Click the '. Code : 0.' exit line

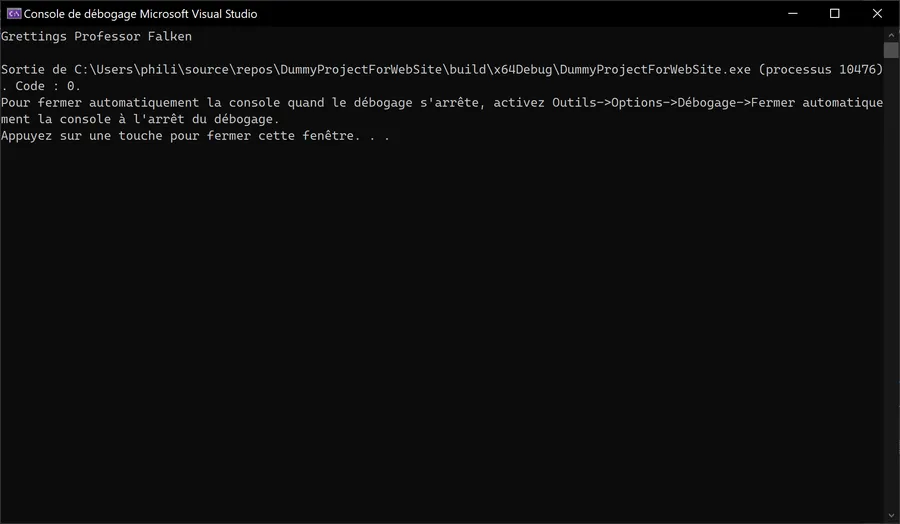point(41,86)
